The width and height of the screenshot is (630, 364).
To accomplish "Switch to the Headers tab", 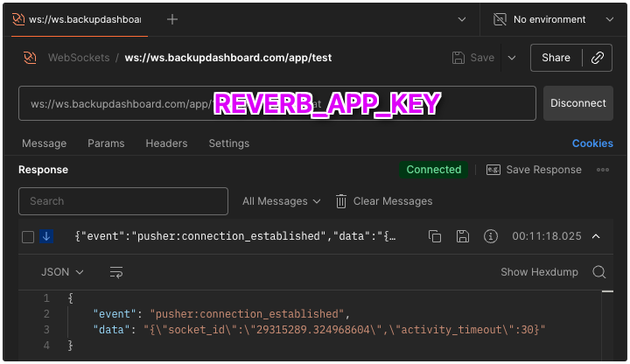I will click(166, 143).
